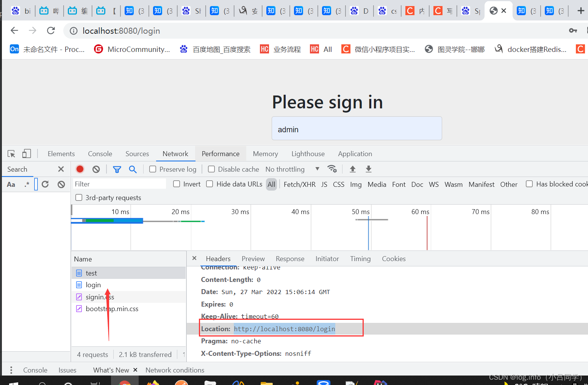Click the password key icon in address bar
Image resolution: width=588 pixels, height=385 pixels.
tap(573, 31)
